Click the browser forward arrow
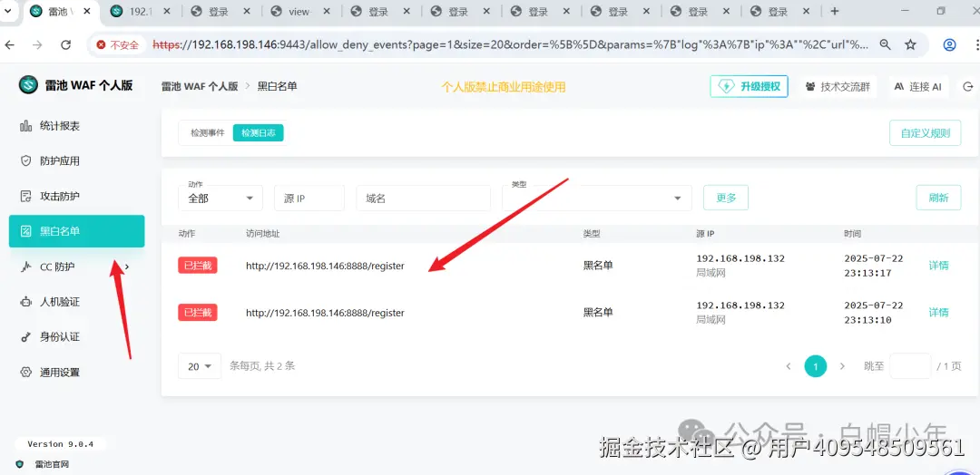 click(37, 44)
